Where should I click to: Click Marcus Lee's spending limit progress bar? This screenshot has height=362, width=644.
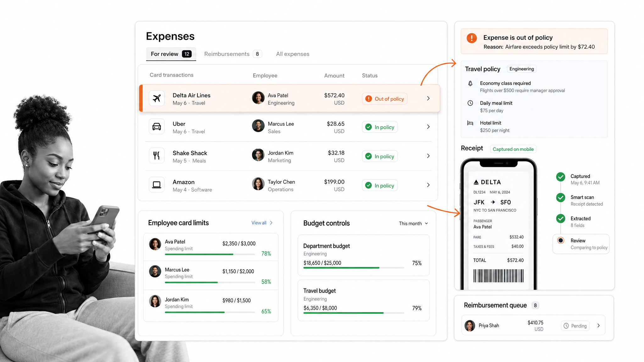(210, 282)
